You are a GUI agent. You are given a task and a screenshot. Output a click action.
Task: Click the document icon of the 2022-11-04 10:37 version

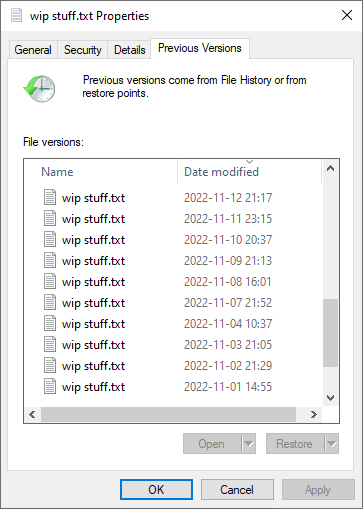[x=50, y=324]
